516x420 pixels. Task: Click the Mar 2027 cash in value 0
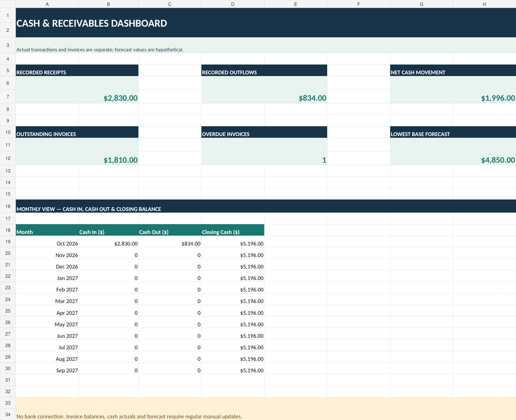[109, 299]
